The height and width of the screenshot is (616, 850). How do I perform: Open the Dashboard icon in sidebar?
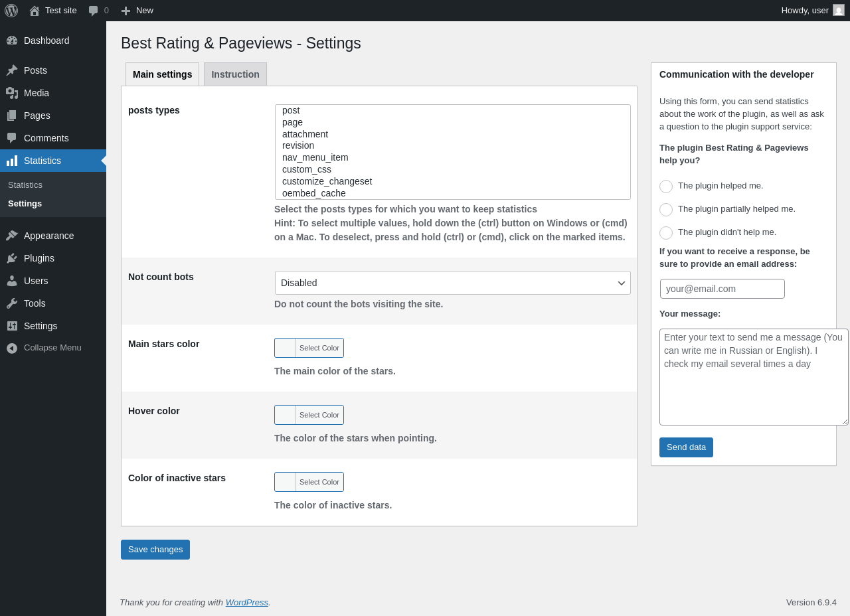12,40
